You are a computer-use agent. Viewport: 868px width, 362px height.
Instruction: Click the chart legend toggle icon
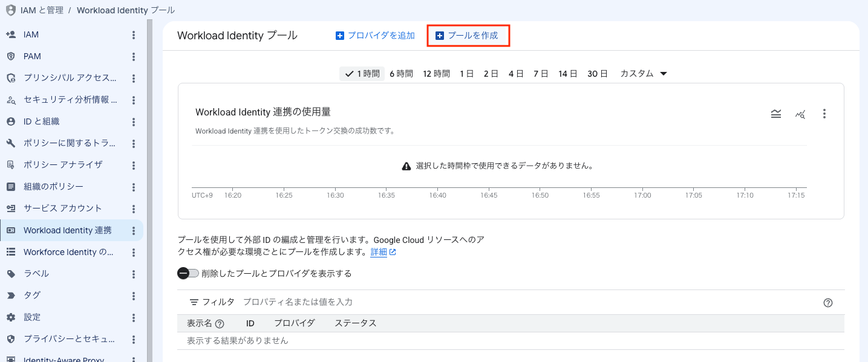coord(776,114)
